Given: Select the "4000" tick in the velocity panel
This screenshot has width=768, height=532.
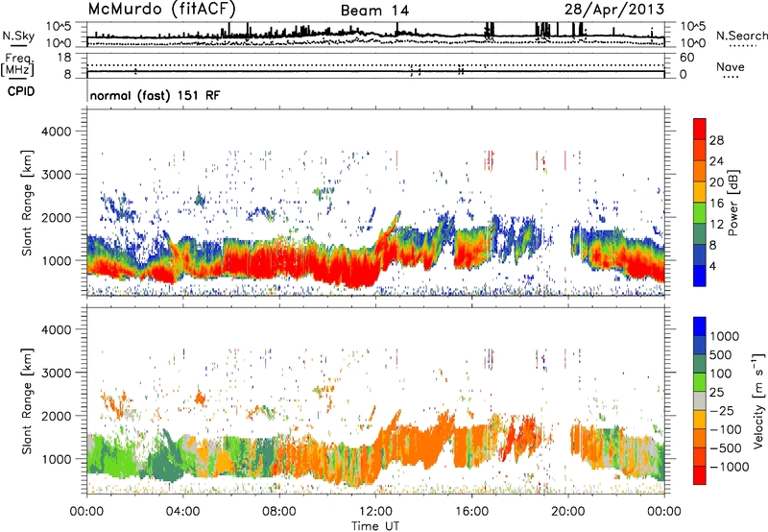Looking at the screenshot, I should coord(57,329).
